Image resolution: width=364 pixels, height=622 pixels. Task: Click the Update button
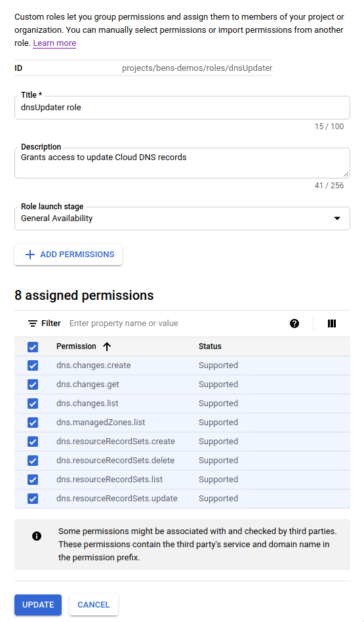pos(38,604)
